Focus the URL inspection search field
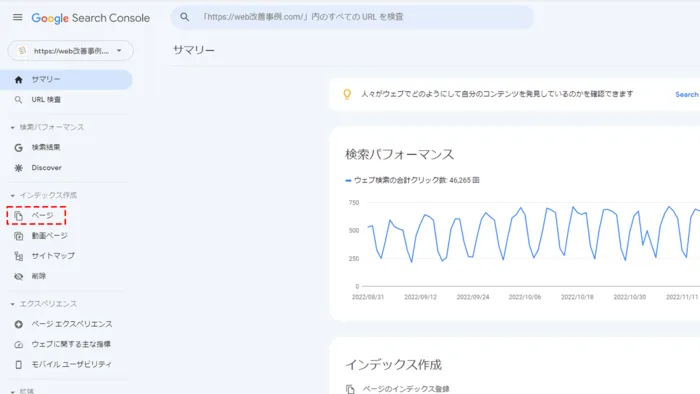The height and width of the screenshot is (394, 700). click(352, 17)
